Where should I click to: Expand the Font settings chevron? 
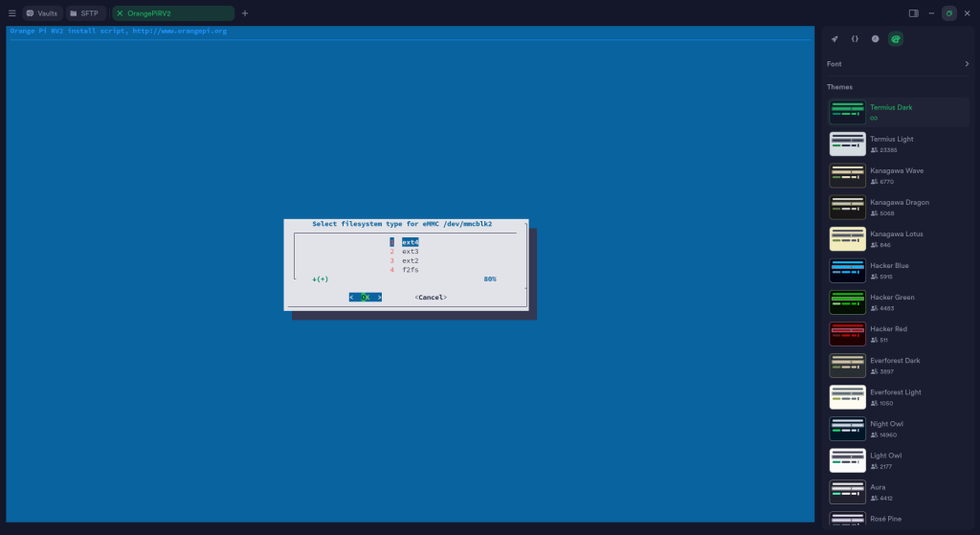coord(967,64)
